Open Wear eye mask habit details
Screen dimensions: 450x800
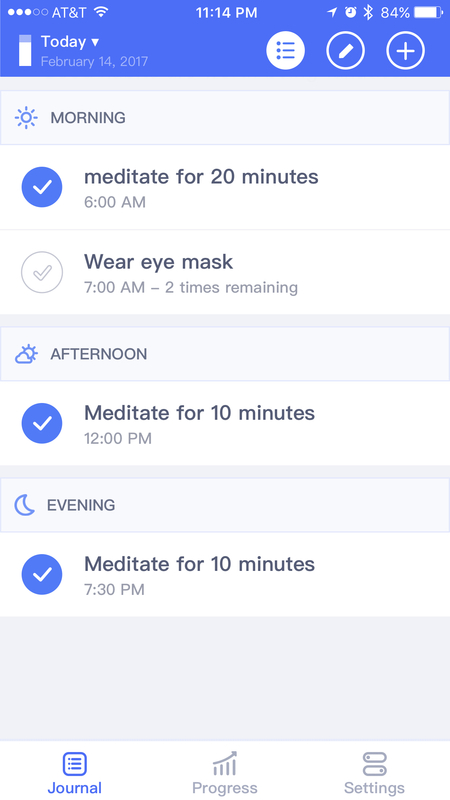click(225, 272)
